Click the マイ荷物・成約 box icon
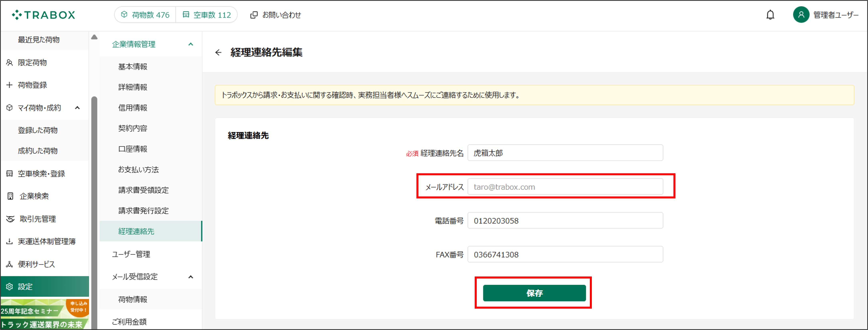 point(9,108)
